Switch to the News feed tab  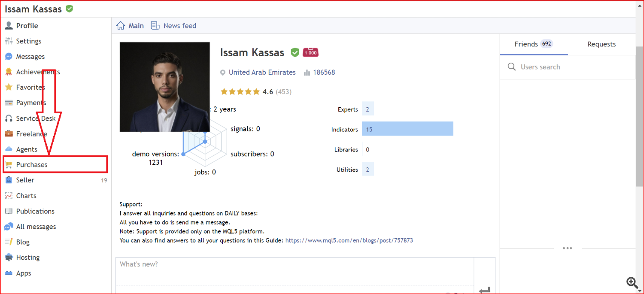pyautogui.click(x=174, y=26)
